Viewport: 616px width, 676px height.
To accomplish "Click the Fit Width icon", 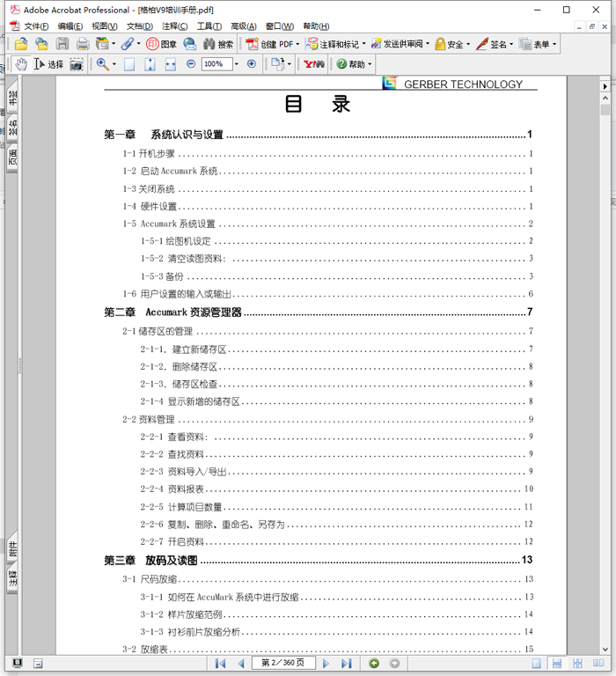I will pyautogui.click(x=170, y=64).
